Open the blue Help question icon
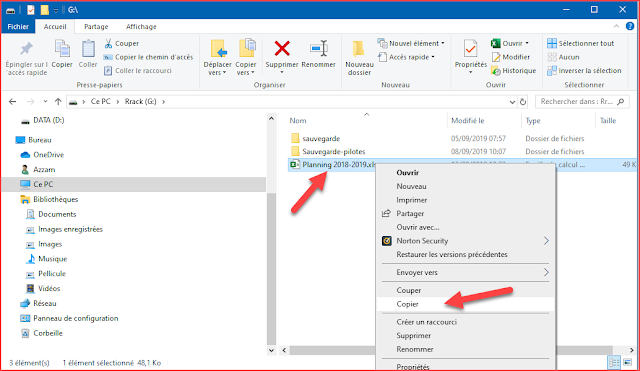 (x=630, y=26)
